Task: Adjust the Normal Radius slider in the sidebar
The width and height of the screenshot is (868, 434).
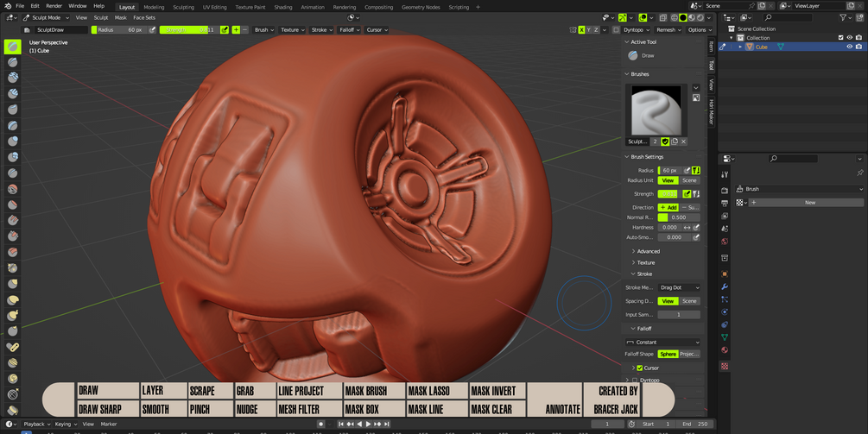Action: click(x=679, y=217)
